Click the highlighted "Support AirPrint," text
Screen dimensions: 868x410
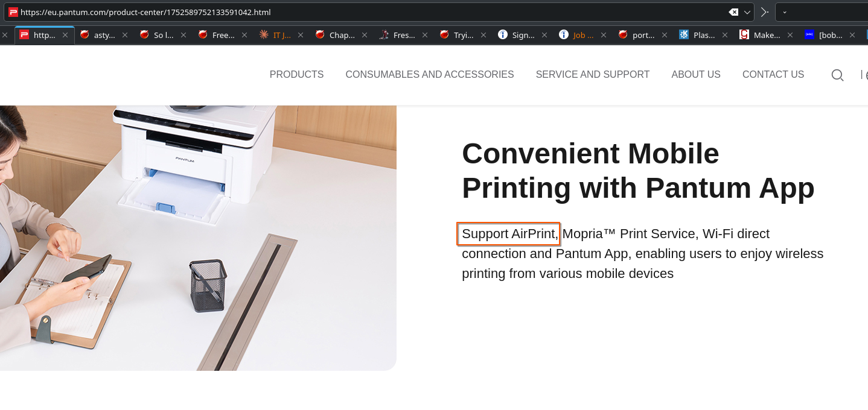(509, 234)
